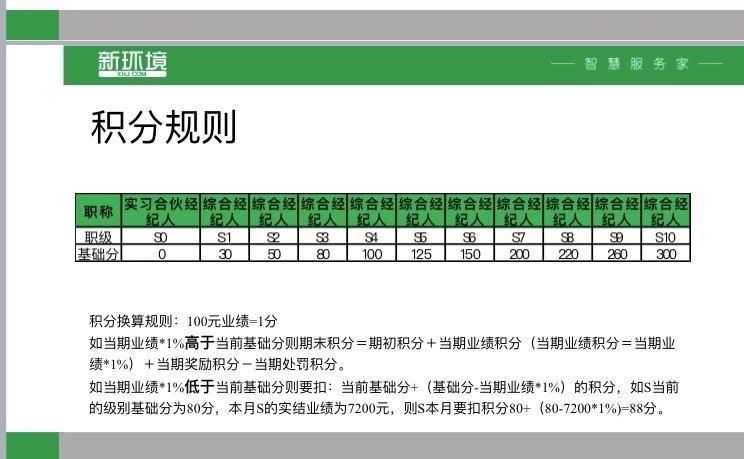Click the base score cell showing 125
The height and width of the screenshot is (459, 744).
click(x=420, y=254)
